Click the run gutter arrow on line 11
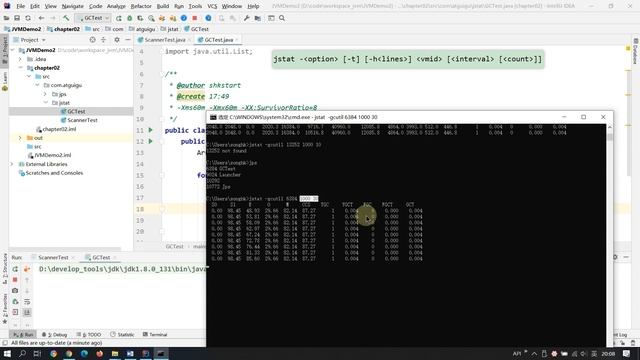 click(x=151, y=130)
